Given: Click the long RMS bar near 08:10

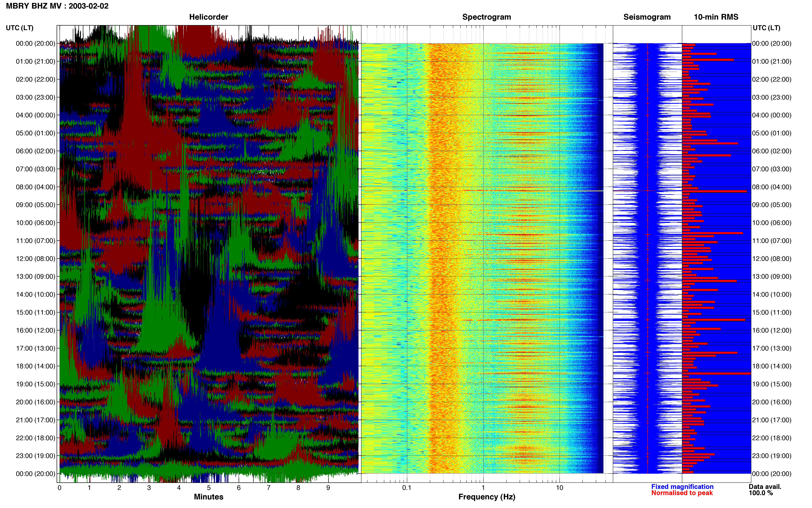Looking at the screenshot, I should click(714, 191).
